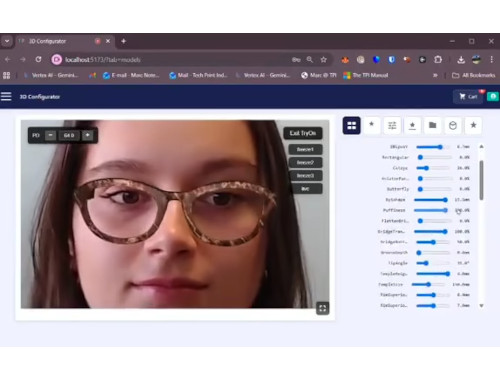Click the PD value 64.0 field

pos(69,135)
